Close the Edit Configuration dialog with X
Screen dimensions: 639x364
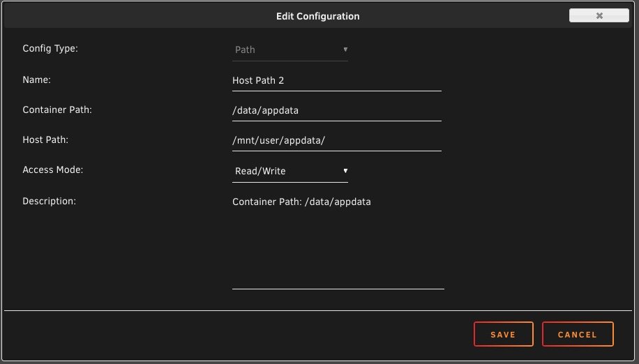(599, 15)
